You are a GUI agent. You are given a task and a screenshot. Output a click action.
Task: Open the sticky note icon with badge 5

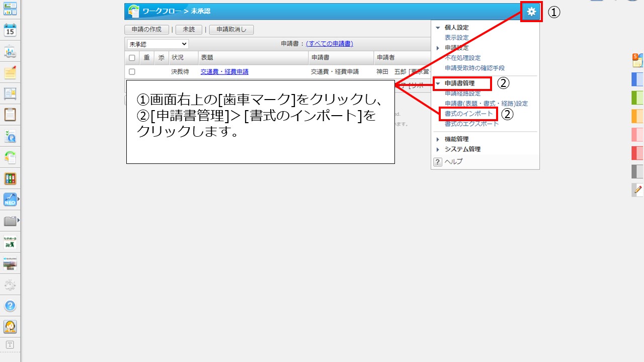tap(637, 60)
